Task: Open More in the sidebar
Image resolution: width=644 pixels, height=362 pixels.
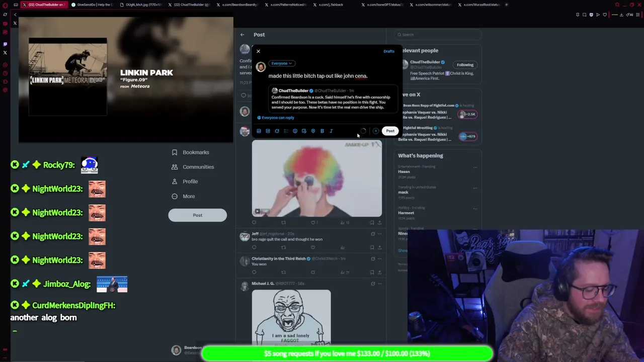Action: coord(183,197)
